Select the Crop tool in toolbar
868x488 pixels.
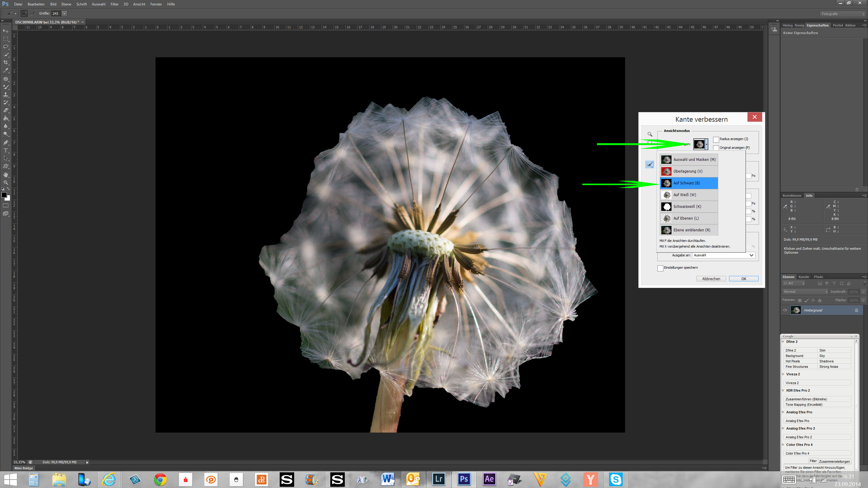pos(6,63)
